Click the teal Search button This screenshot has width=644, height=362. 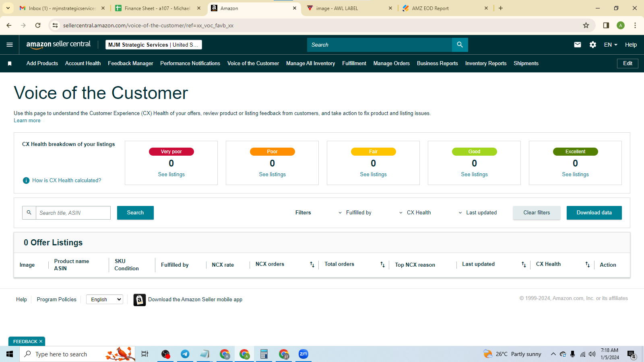pos(135,213)
